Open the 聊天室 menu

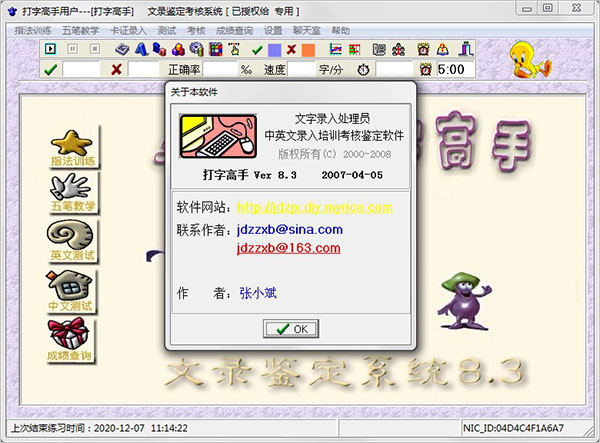[x=307, y=30]
